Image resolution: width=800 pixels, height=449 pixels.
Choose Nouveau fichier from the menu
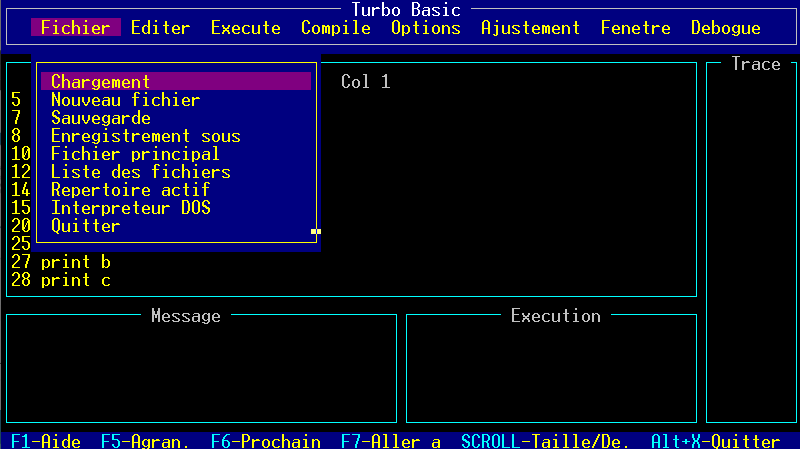click(x=176, y=99)
